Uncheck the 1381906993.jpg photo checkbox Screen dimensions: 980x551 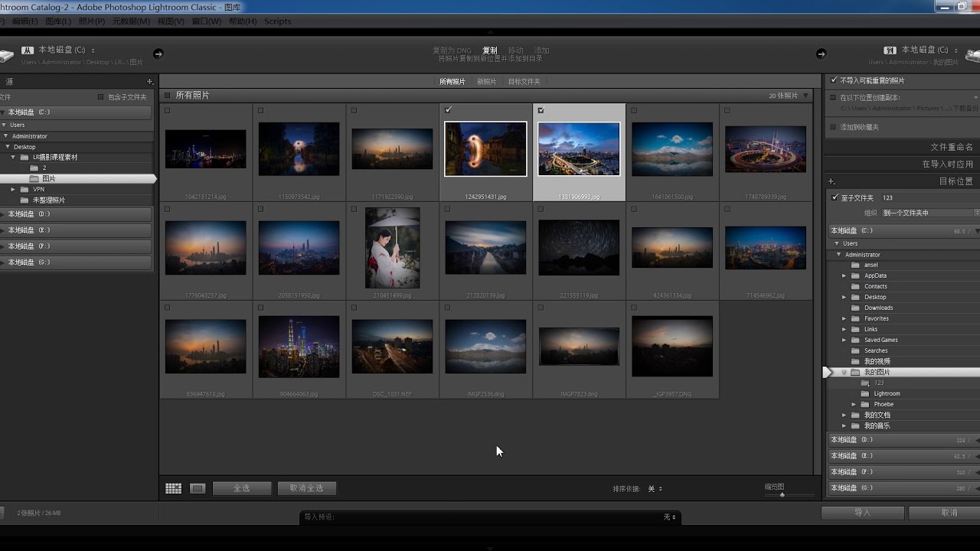coord(541,110)
